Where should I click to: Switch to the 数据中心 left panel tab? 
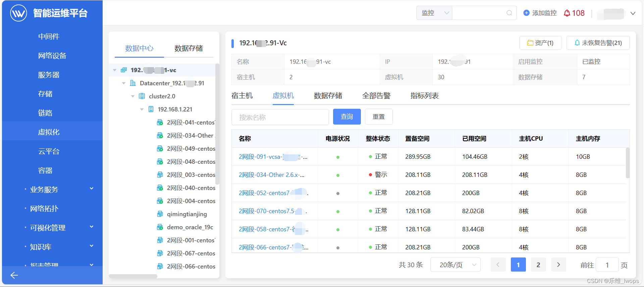pos(139,48)
